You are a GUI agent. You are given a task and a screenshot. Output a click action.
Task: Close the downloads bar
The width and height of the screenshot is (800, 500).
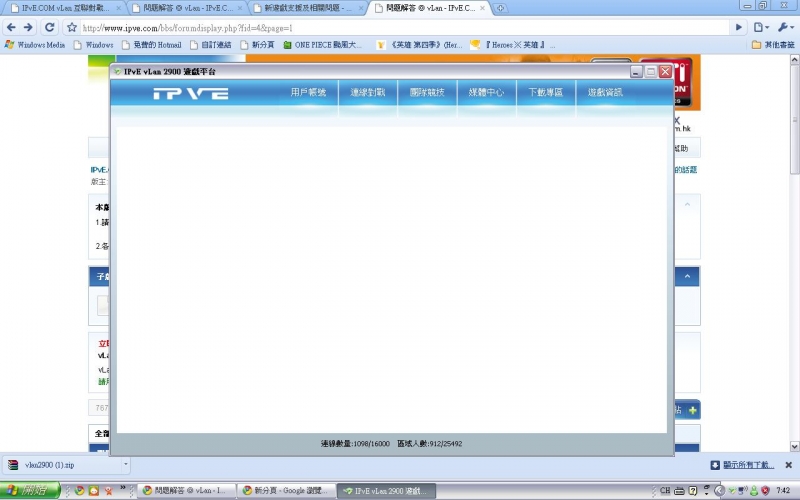(x=788, y=465)
